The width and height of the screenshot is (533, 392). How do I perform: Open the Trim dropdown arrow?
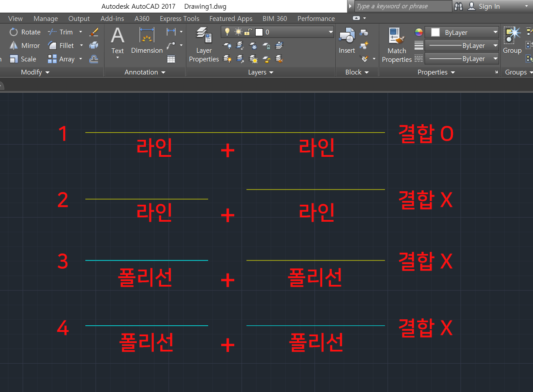click(x=81, y=32)
